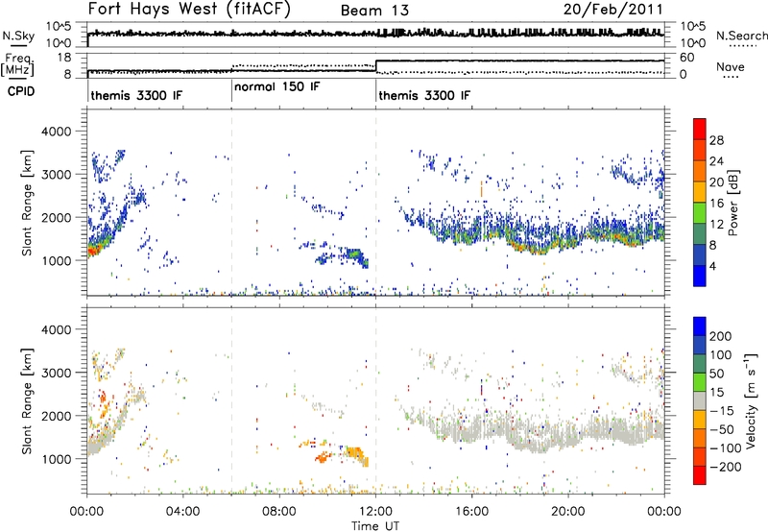Click the 'Slant Range [km]' label of power panel
The image size is (768, 532).
pyautogui.click(x=28, y=203)
